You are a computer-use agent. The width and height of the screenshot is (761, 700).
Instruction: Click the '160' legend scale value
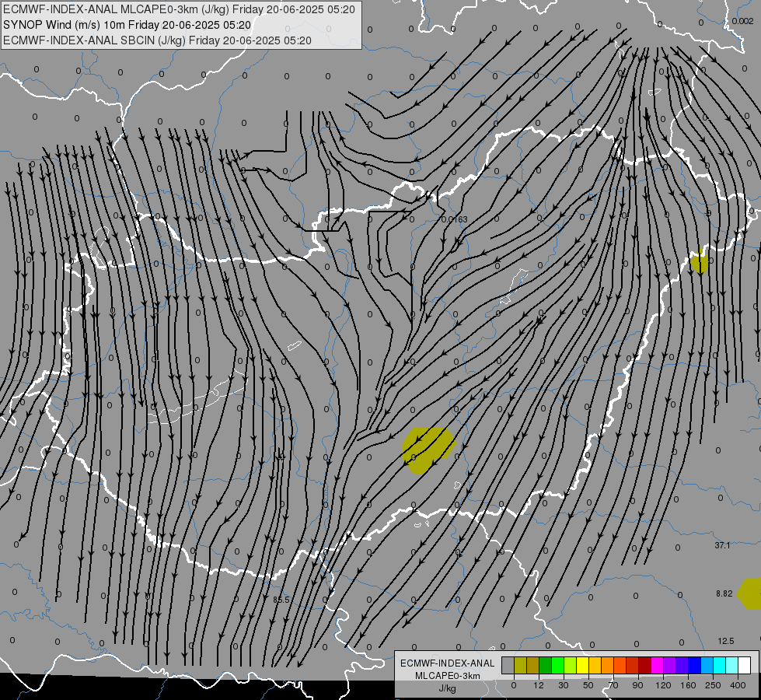(x=688, y=685)
